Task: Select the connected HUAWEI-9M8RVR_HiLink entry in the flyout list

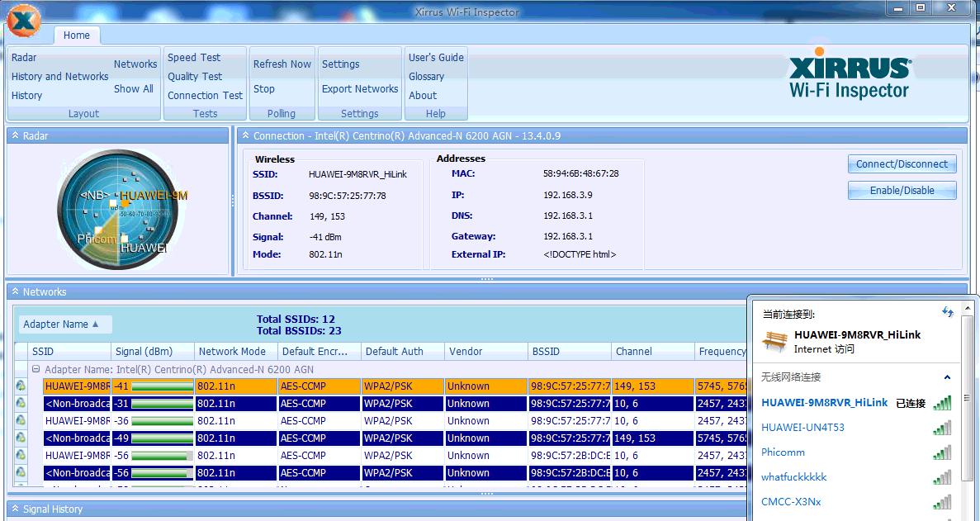Action: point(855,403)
